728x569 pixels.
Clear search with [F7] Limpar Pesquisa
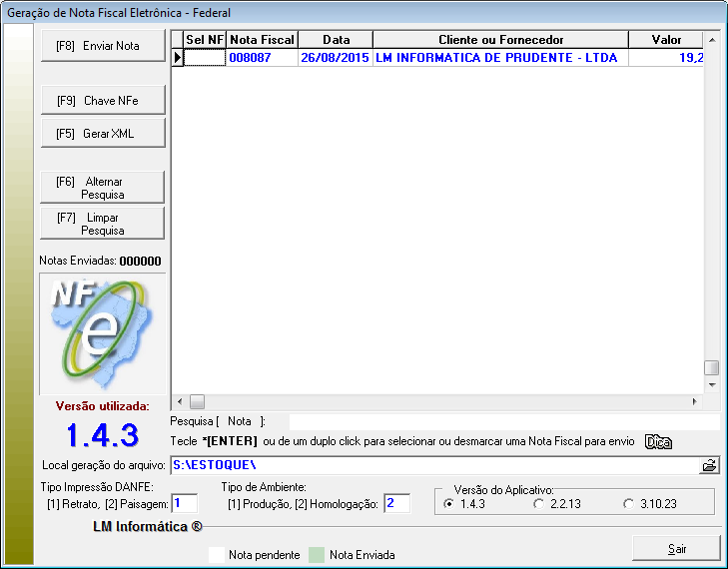coord(102,224)
